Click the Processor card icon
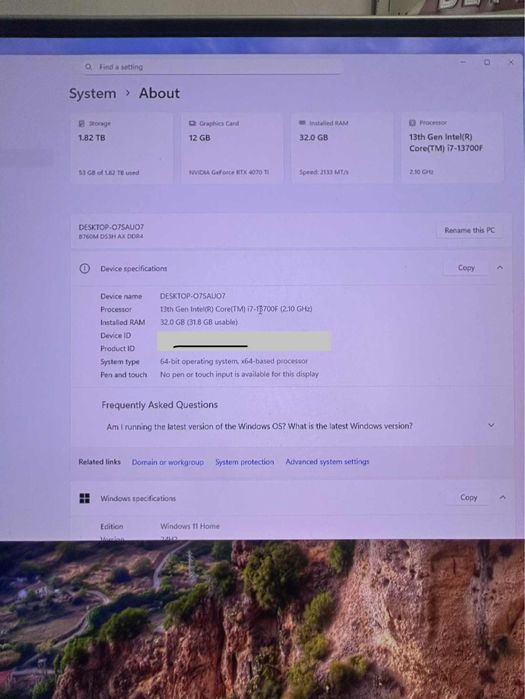Viewport: 525px width, 699px height. 412,123
